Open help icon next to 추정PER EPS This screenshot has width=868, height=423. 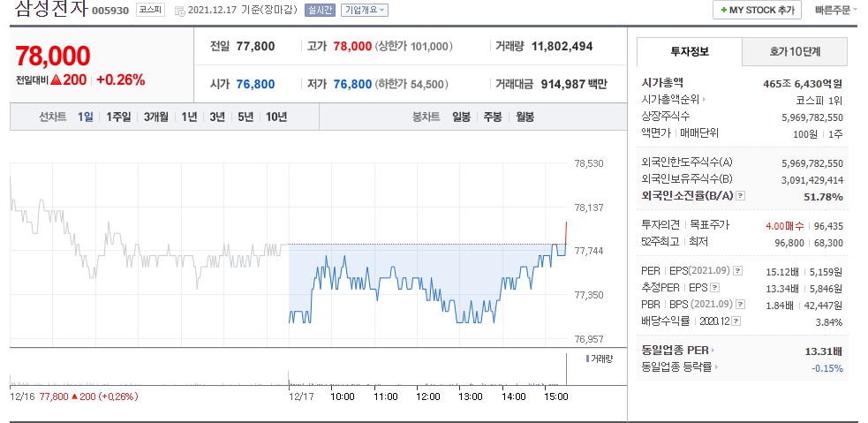click(715, 287)
